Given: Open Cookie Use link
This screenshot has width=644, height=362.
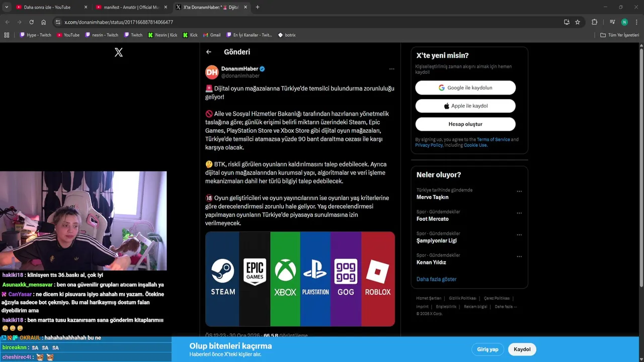Looking at the screenshot, I should [x=475, y=145].
